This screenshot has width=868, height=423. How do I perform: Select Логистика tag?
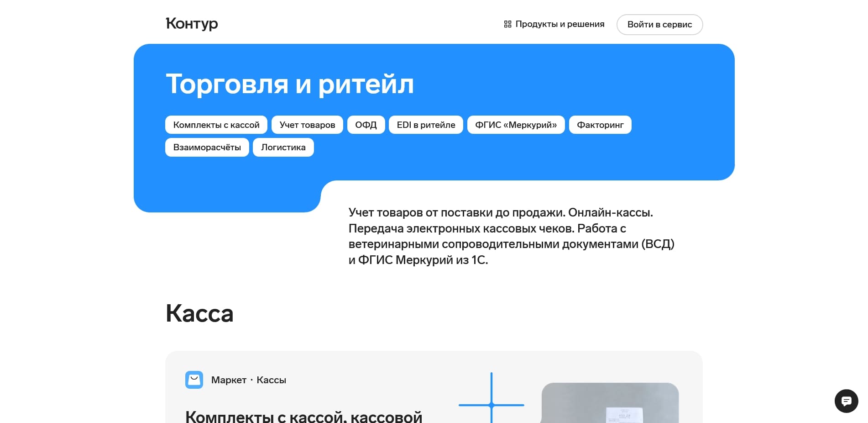(283, 147)
